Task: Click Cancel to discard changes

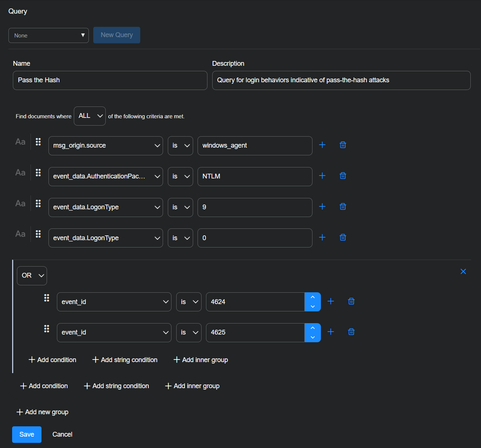Action: pos(62,434)
